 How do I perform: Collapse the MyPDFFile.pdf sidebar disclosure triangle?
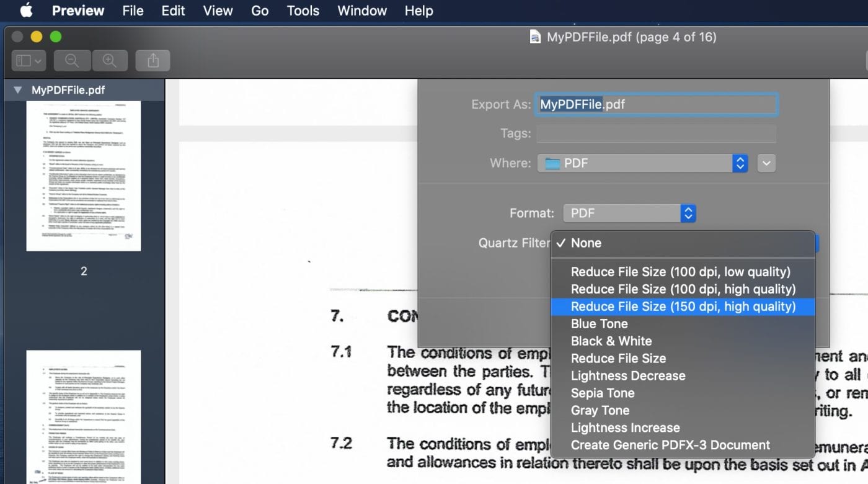[17, 90]
